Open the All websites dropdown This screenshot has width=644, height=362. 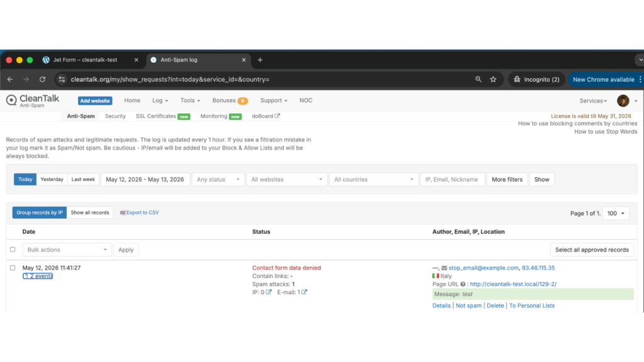coord(287,179)
